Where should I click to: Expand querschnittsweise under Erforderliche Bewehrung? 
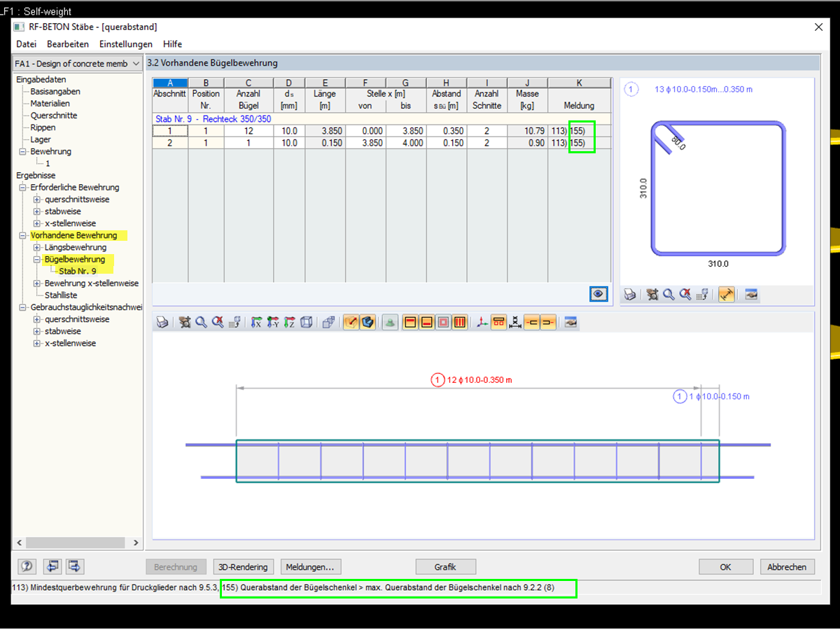[x=37, y=199]
